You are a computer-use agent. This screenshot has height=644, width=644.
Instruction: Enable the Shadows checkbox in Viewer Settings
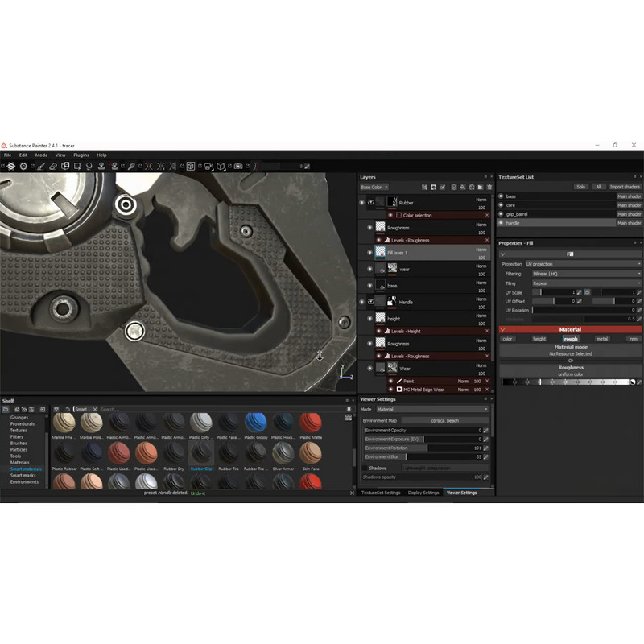tap(365, 468)
